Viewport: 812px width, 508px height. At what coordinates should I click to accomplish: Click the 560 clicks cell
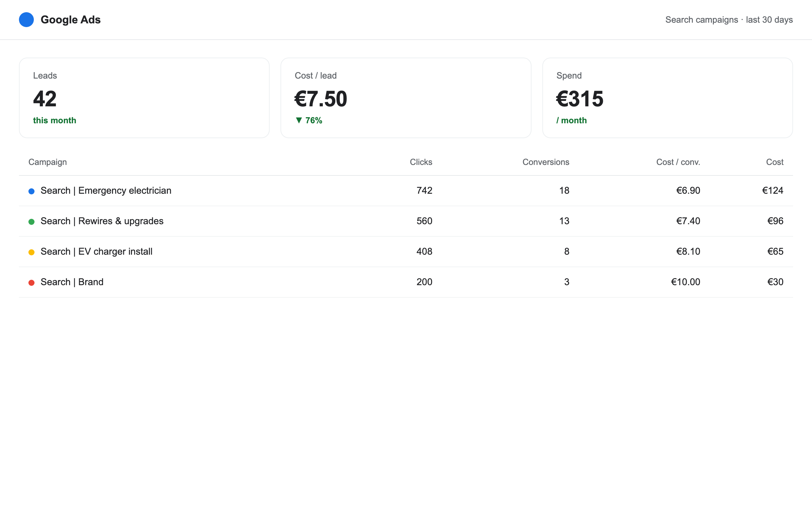click(424, 221)
